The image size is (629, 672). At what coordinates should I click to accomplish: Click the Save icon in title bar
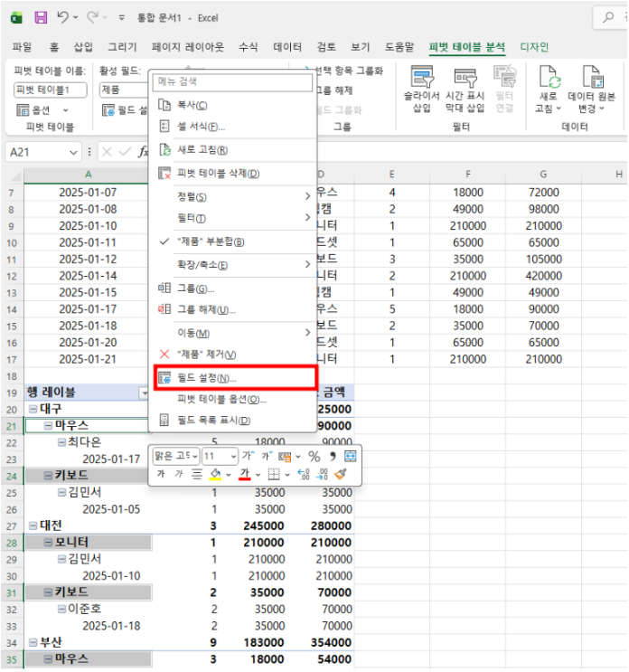[41, 17]
